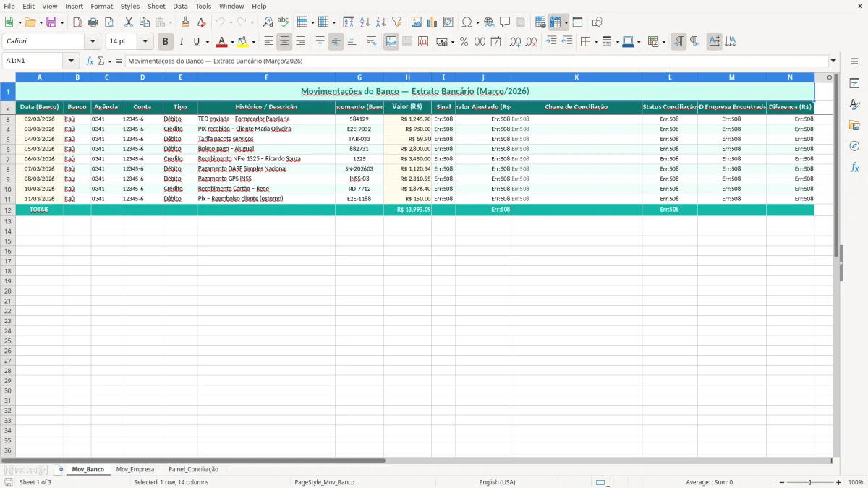This screenshot has width=868, height=488.
Task: Toggle Bold formatting
Action: [x=166, y=42]
